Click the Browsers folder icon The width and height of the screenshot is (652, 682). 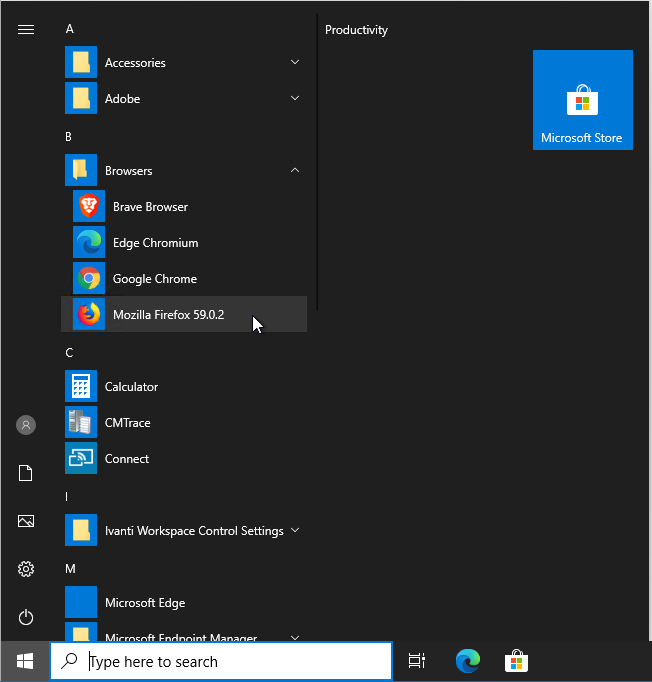click(x=81, y=170)
